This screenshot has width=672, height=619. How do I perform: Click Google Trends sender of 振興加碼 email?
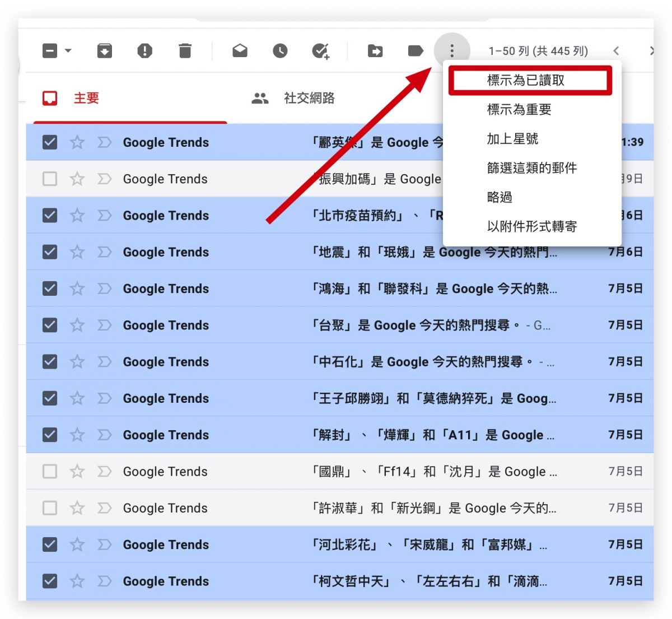165,179
